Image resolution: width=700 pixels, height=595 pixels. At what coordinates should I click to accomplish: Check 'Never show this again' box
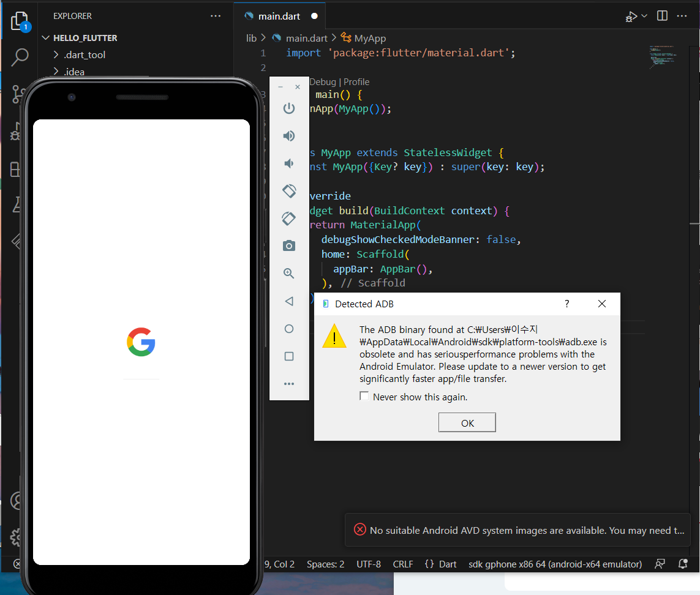[x=364, y=397]
